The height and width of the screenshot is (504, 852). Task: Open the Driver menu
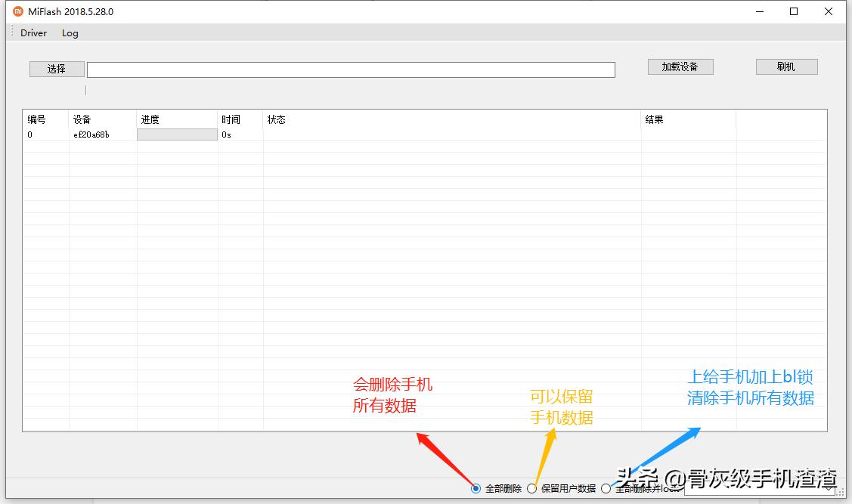coord(33,32)
